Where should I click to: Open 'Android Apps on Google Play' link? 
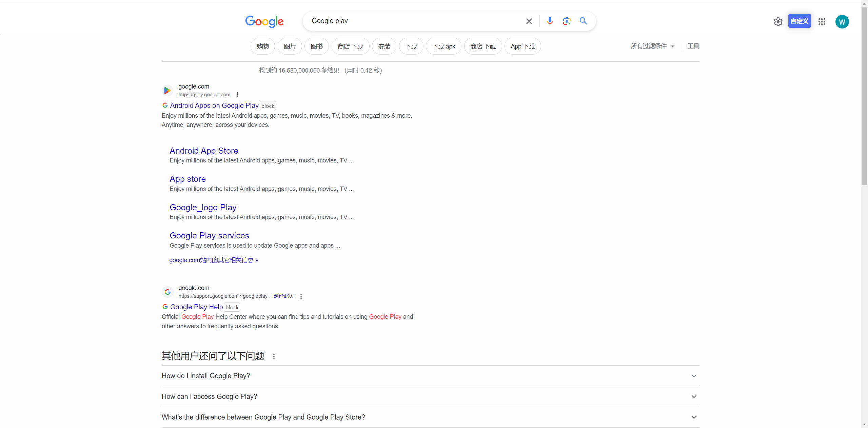(x=214, y=105)
